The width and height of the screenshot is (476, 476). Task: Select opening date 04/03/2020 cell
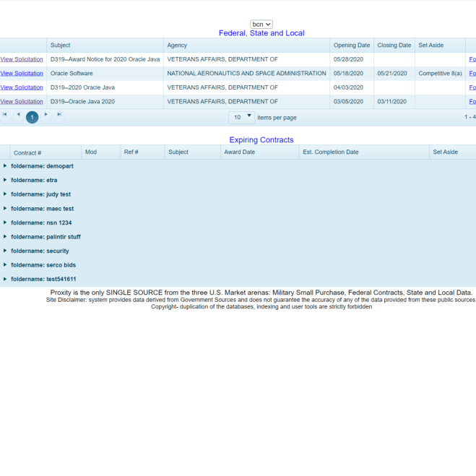(x=352, y=87)
